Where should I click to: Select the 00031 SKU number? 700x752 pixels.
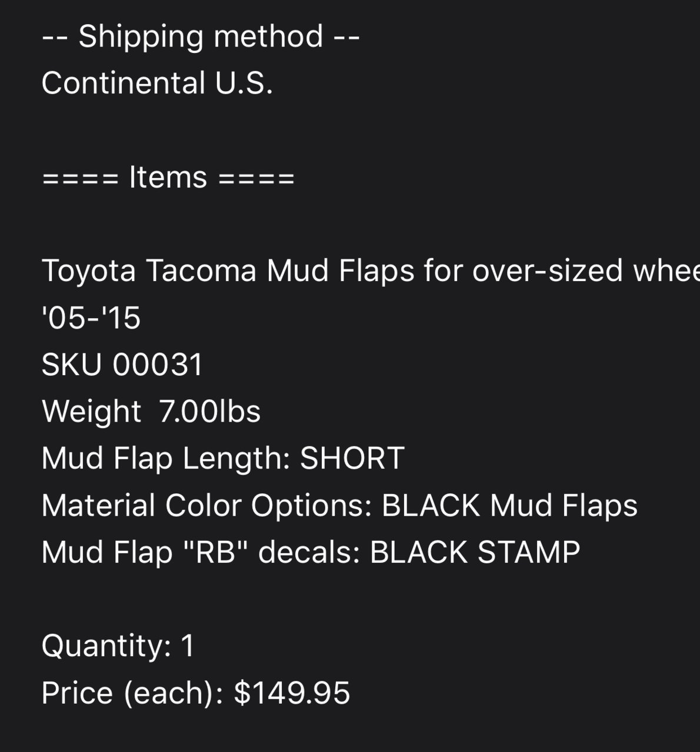[x=158, y=365]
